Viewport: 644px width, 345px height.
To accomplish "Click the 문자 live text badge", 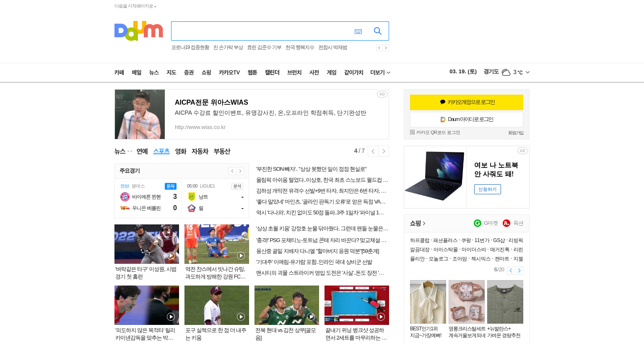I will pyautogui.click(x=171, y=186).
